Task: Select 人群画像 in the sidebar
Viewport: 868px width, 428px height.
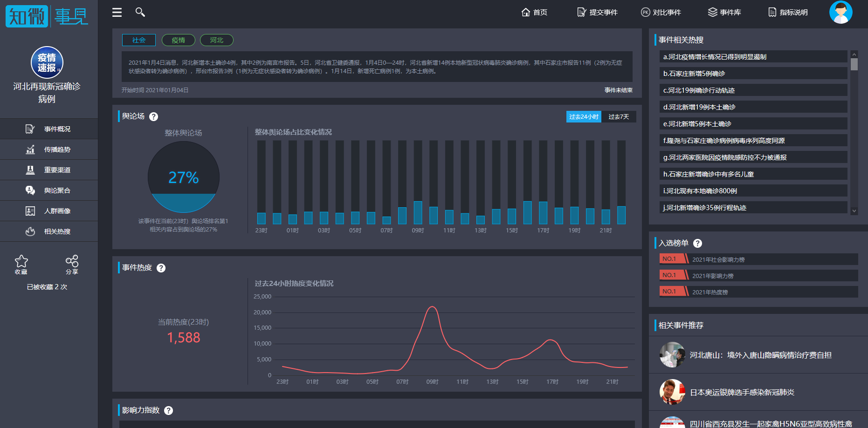Action: point(49,211)
